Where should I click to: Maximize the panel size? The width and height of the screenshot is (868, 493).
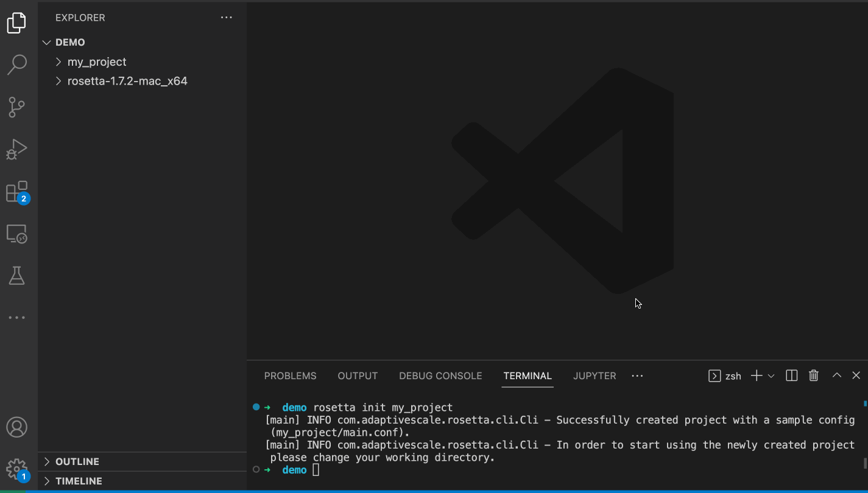pyautogui.click(x=837, y=376)
